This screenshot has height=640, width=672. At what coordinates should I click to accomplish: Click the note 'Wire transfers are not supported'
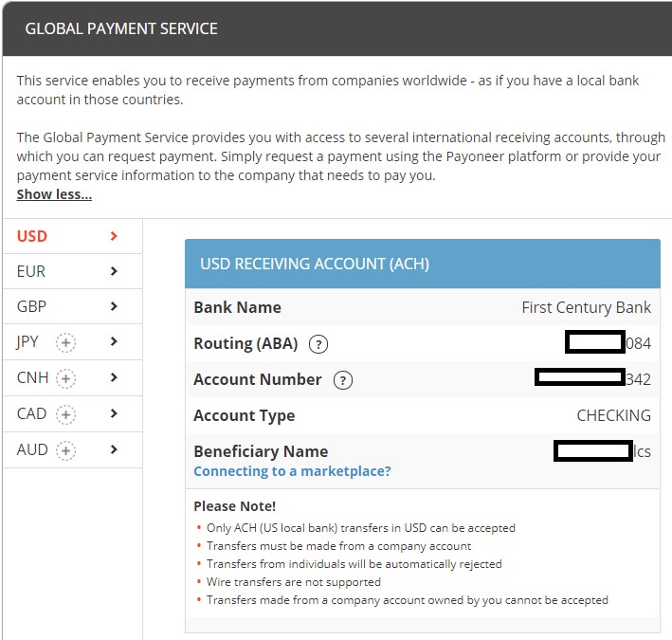[294, 582]
